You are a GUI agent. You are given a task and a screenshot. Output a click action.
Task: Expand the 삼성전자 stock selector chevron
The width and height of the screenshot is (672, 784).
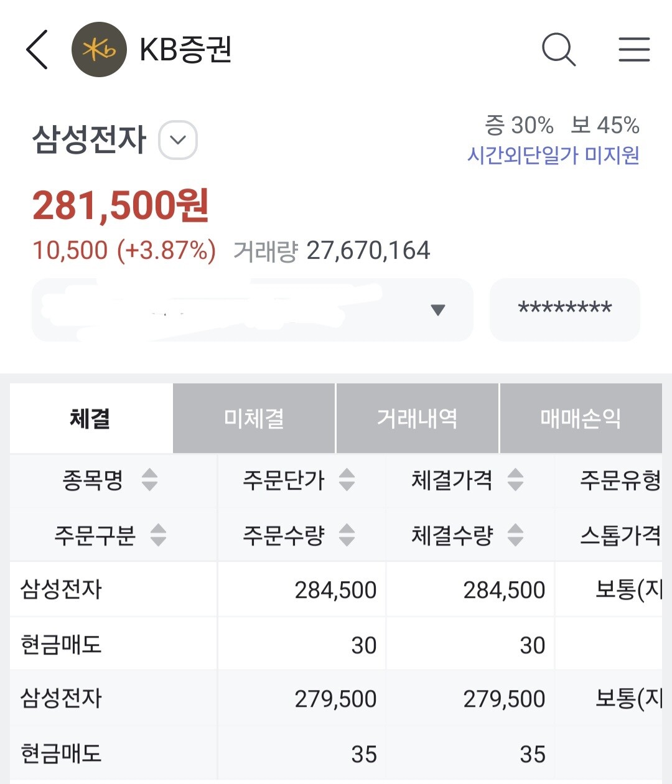[179, 140]
